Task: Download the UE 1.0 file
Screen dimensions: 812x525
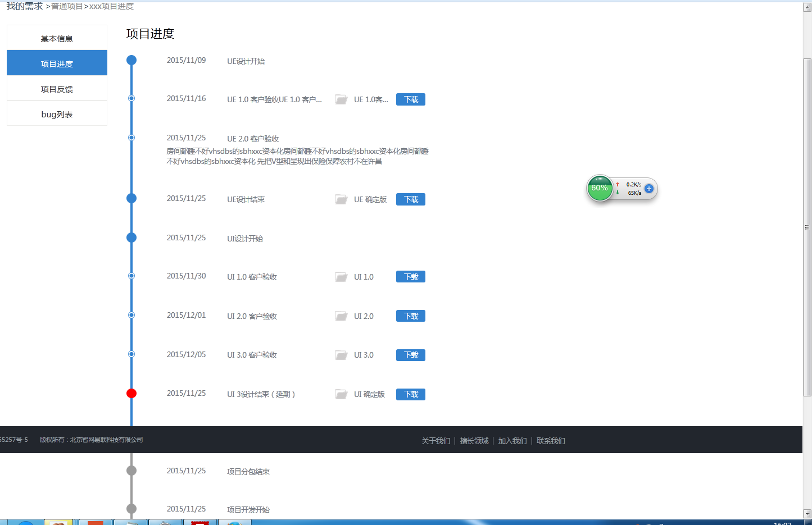Action: (411, 99)
